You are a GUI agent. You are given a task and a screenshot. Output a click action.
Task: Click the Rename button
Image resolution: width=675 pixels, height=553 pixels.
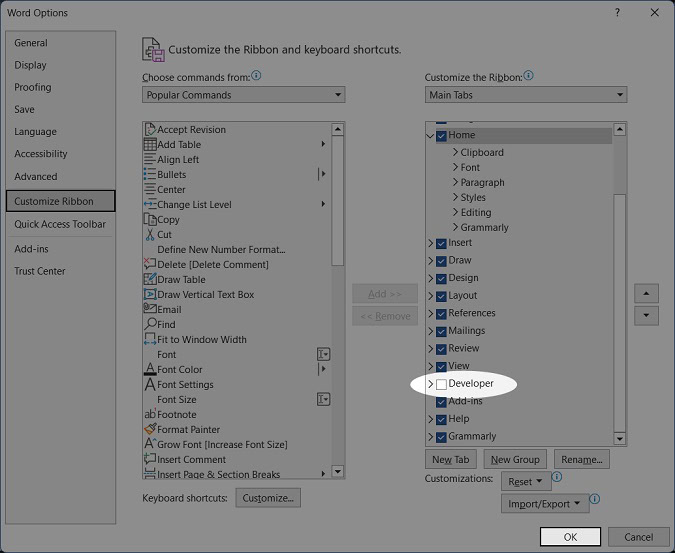pyautogui.click(x=582, y=459)
